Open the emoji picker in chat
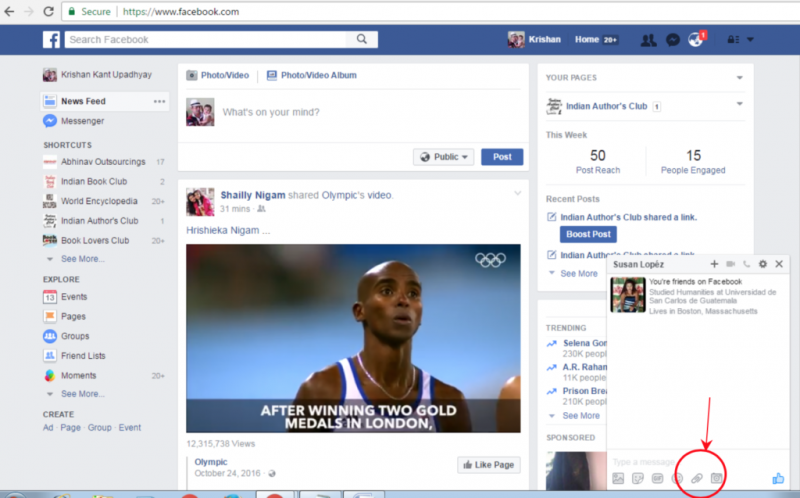The image size is (800, 498). tap(677, 478)
